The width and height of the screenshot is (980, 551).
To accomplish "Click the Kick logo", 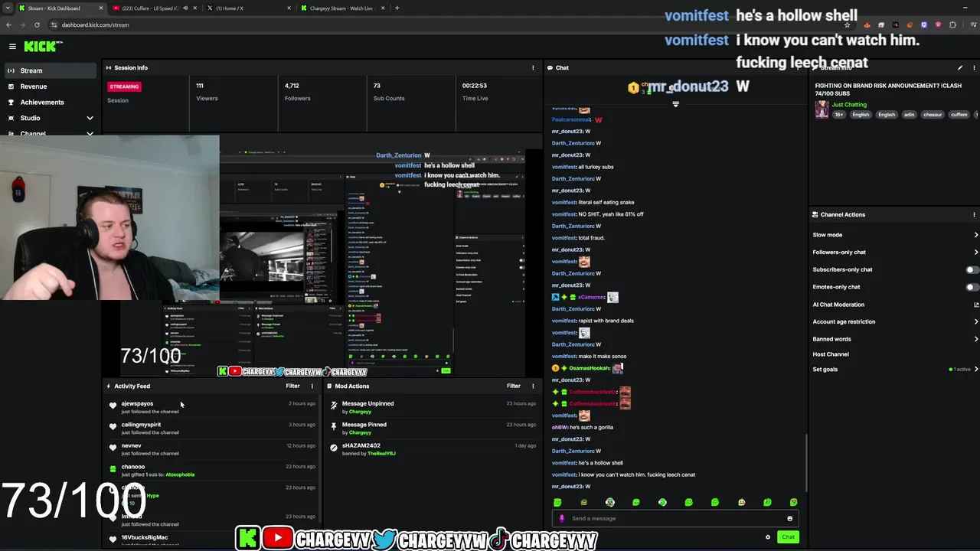I will point(43,46).
